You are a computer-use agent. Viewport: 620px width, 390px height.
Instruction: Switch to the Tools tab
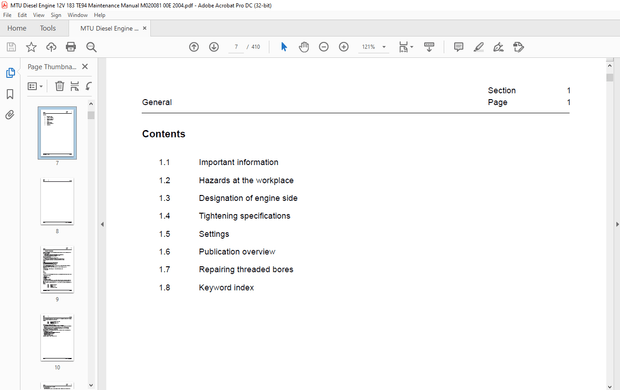click(x=47, y=28)
